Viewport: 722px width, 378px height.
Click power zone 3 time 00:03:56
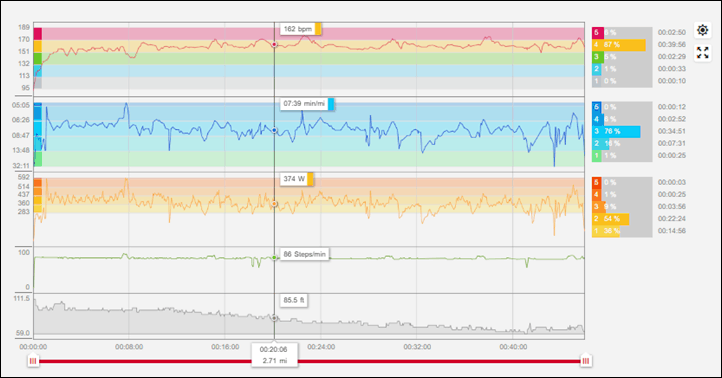tap(671, 207)
